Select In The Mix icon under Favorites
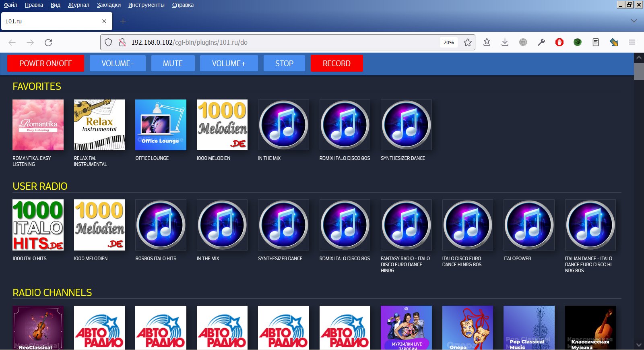Viewport: 644px width, 350px height. point(283,125)
